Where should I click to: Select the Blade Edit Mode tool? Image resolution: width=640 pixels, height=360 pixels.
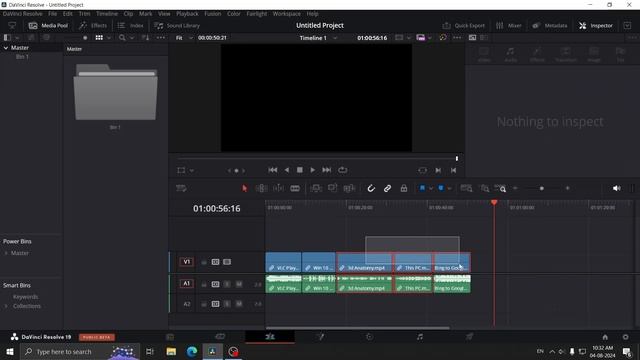click(295, 188)
